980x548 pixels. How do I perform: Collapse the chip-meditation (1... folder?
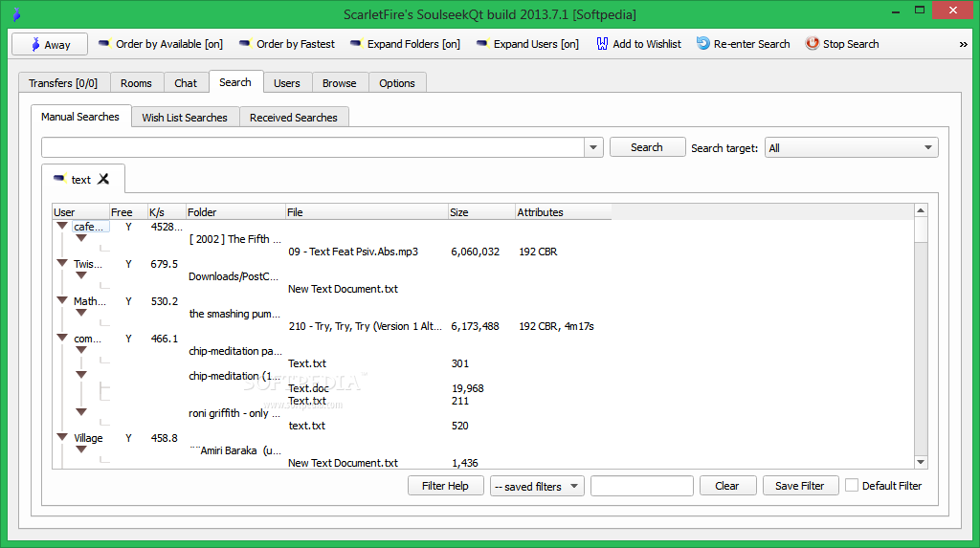(x=81, y=374)
